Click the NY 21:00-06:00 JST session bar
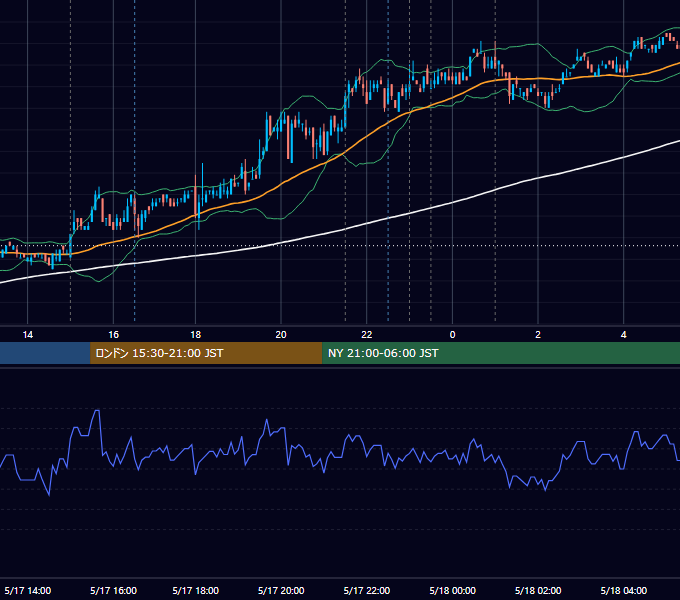Screen dimensions: 680x600 pos(501,353)
